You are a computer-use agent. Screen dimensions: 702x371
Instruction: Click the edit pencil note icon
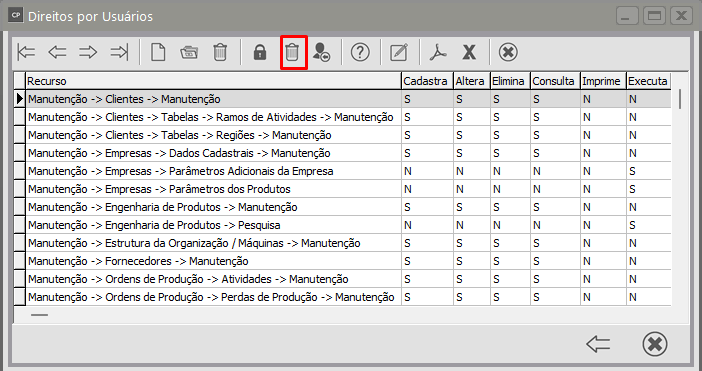click(x=399, y=52)
